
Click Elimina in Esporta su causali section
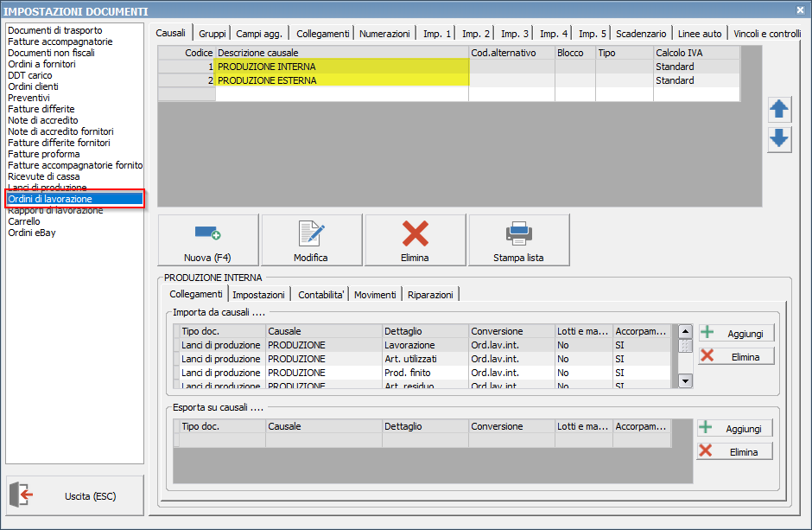pos(735,451)
